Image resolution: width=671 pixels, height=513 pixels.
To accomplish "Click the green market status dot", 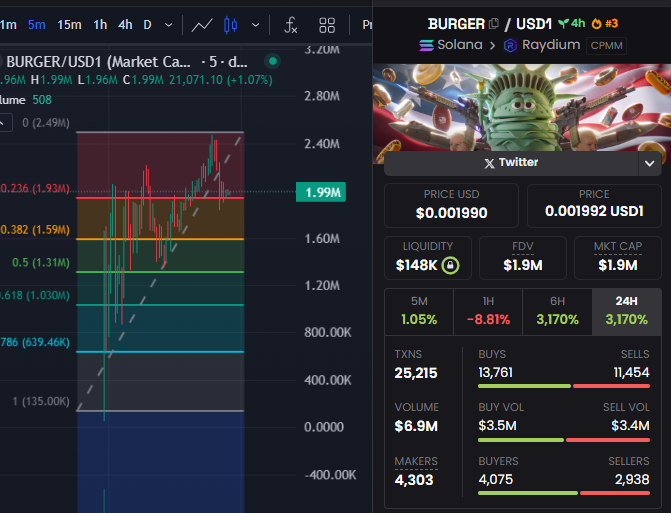I will pos(273,61).
